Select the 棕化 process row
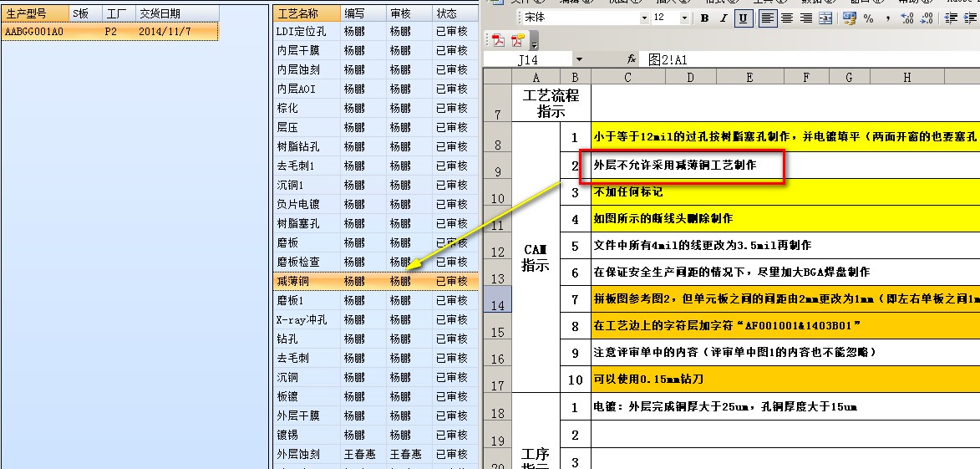980x469 pixels. click(x=377, y=108)
